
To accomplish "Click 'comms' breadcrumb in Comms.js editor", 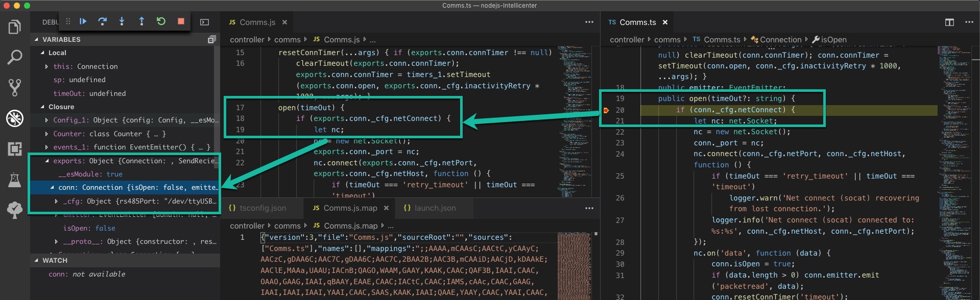I will 288,39.
